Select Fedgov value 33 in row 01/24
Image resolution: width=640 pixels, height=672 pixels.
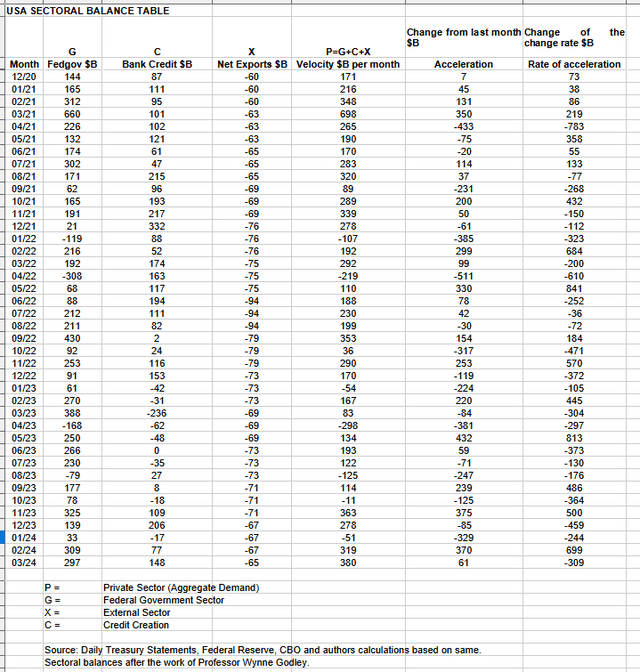click(x=72, y=537)
